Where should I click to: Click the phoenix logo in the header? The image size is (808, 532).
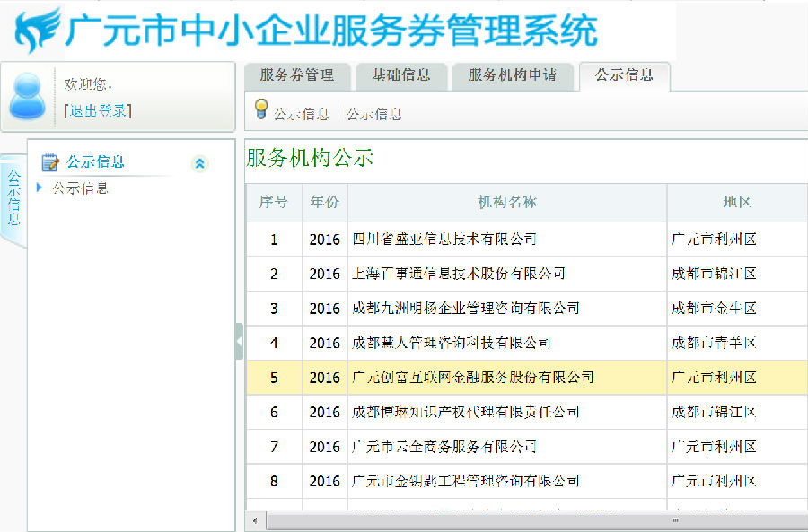(x=37, y=30)
